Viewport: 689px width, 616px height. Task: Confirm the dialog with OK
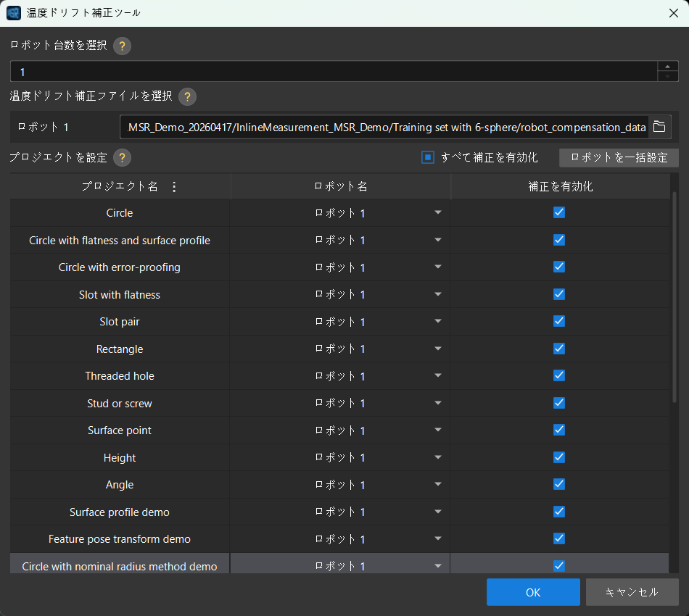(533, 592)
